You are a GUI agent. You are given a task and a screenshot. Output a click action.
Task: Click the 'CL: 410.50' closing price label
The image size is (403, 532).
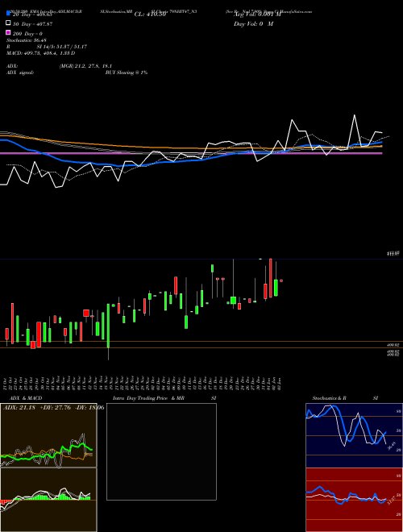(150, 15)
